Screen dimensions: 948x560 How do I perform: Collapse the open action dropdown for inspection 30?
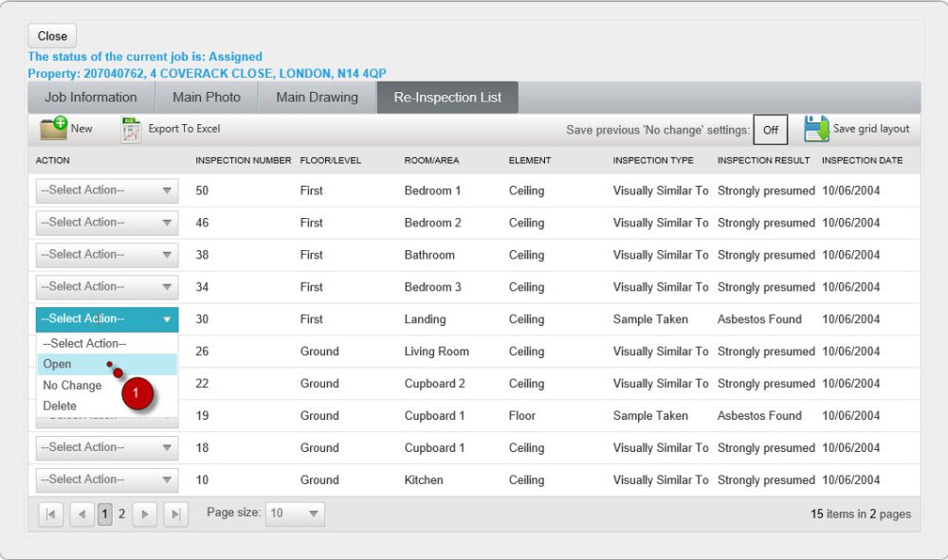(107, 319)
